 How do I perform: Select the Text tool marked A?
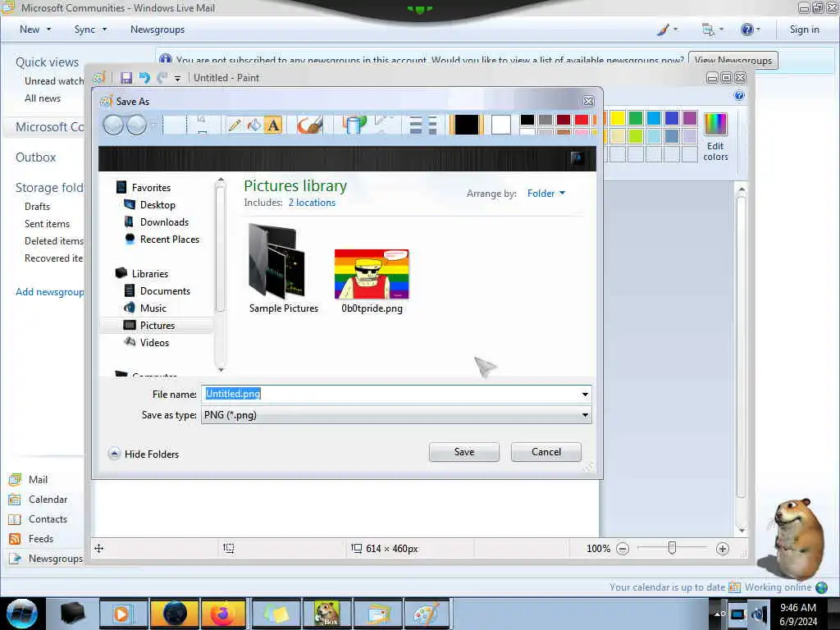point(273,126)
